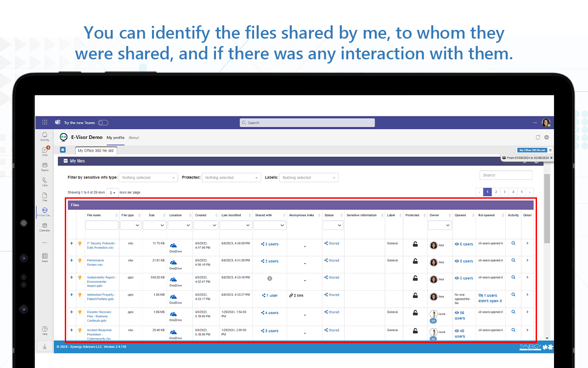Screen dimensions: 588x368
Task: Expand Performance Review row with plus
Action: tap(71, 260)
